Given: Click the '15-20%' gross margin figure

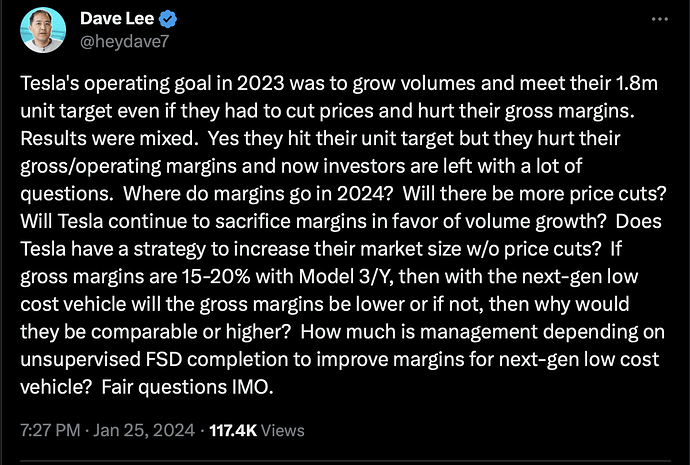Looking at the screenshot, I should 215,277.
